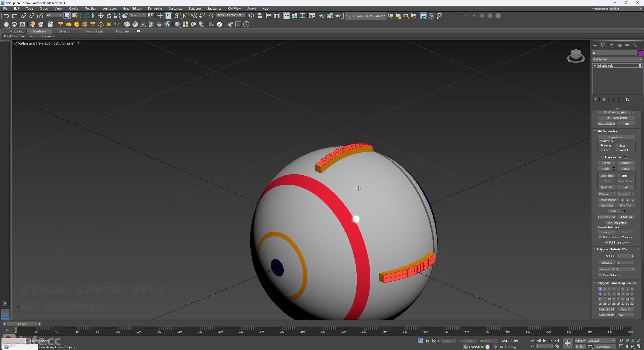Screen dimensions: 644x350
Task: Click the QuickSlice button
Action: pyautogui.click(x=607, y=187)
